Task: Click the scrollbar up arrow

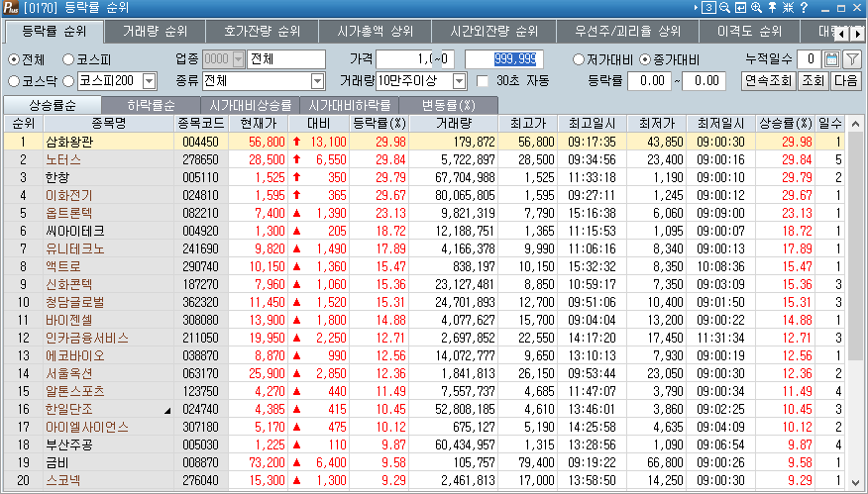Action: coord(855,124)
